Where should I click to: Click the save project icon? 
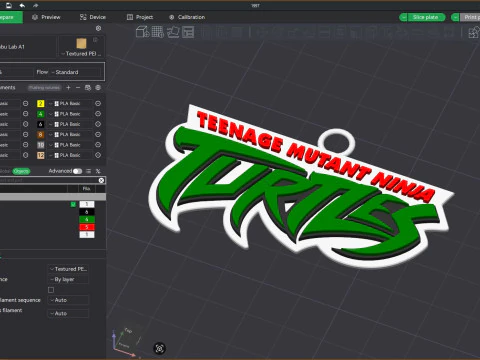pyautogui.click(x=9, y=5)
